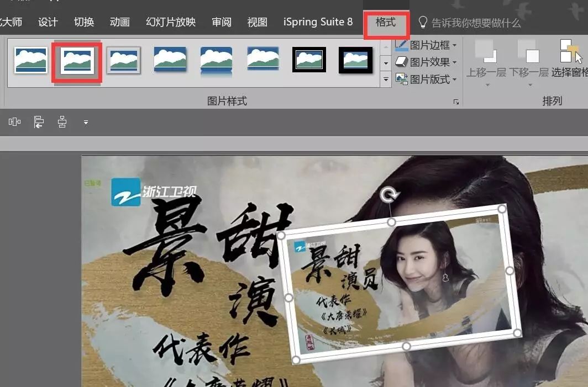588x387 pixels.
Task: Click the rotation handle of the selected picture
Action: [x=390, y=194]
